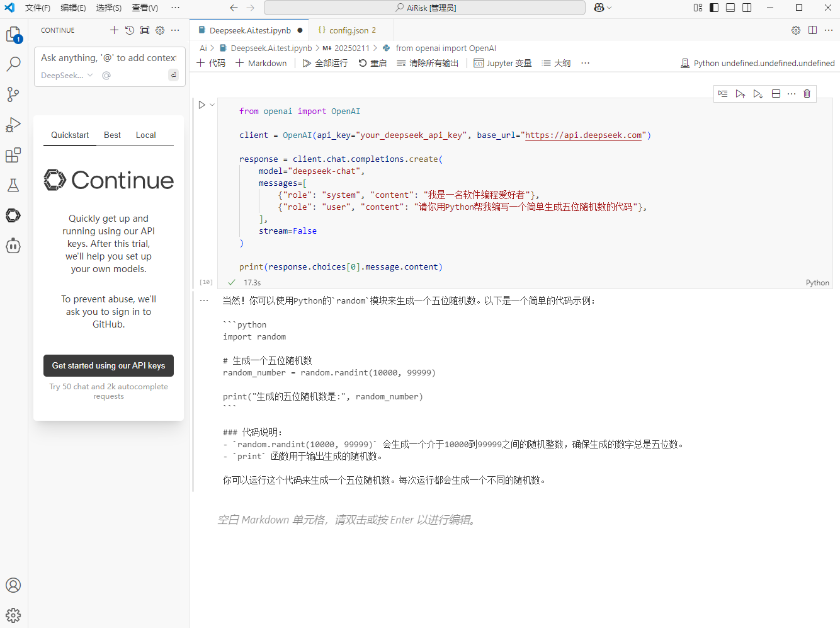840x628 pixels.
Task: Open Jupyter 变量 panel
Action: tap(502, 63)
